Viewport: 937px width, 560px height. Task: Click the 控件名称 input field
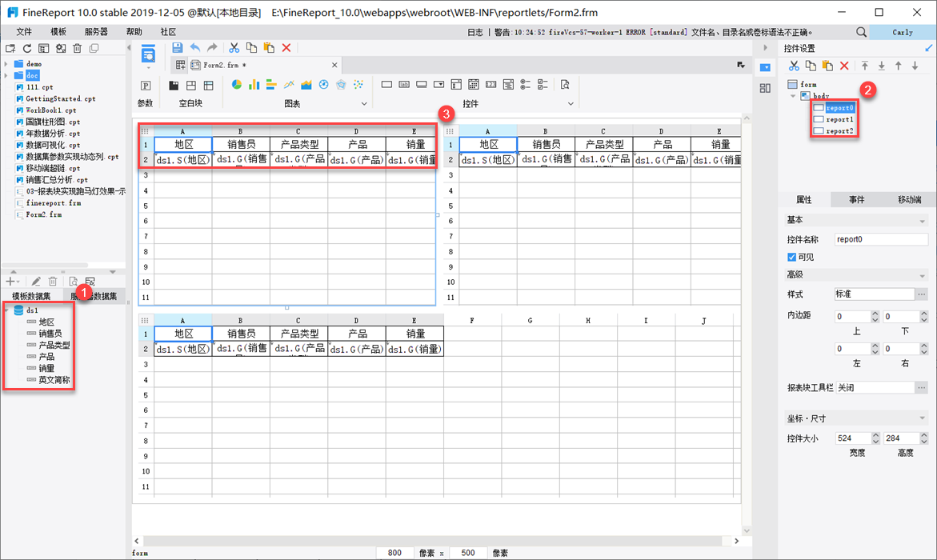point(882,239)
